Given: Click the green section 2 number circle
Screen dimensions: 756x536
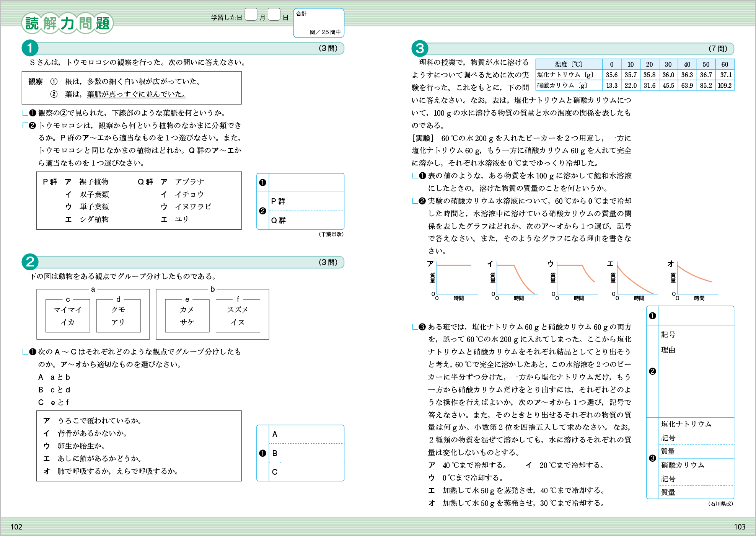Looking at the screenshot, I should (30, 262).
